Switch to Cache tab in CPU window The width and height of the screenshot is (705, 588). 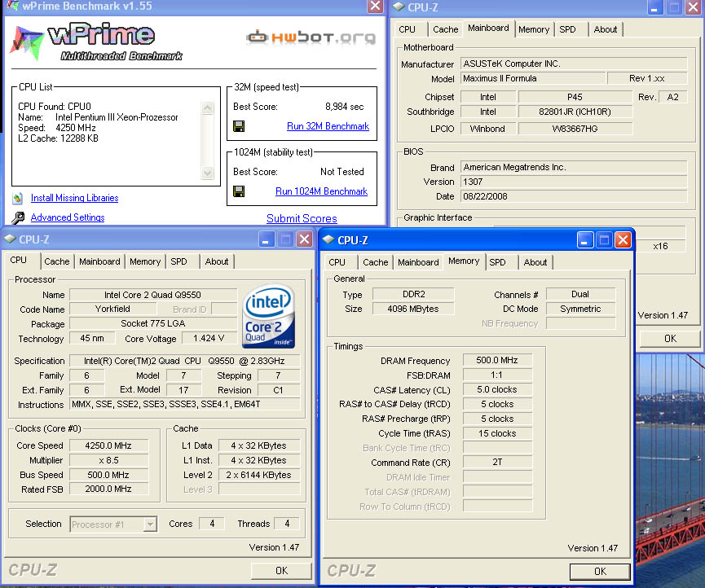click(57, 261)
